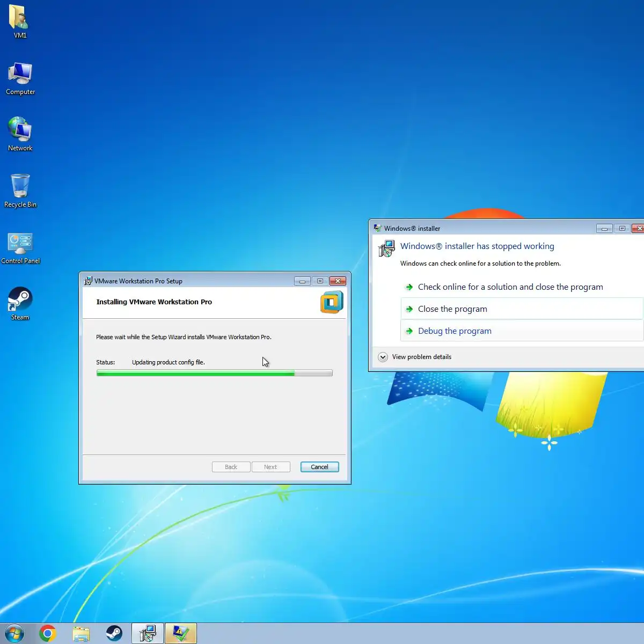Select the Recycle Bin desktop icon

(x=20, y=191)
